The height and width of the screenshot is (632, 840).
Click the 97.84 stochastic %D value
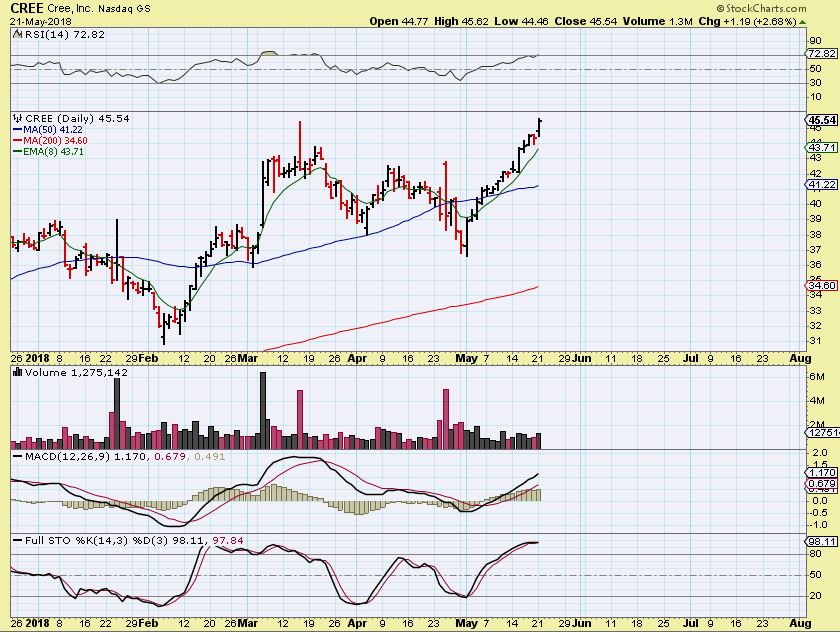point(228,540)
